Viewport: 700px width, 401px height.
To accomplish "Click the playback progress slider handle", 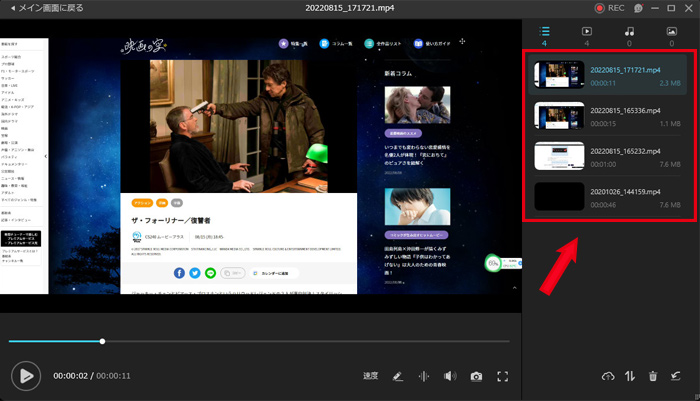I will point(102,341).
